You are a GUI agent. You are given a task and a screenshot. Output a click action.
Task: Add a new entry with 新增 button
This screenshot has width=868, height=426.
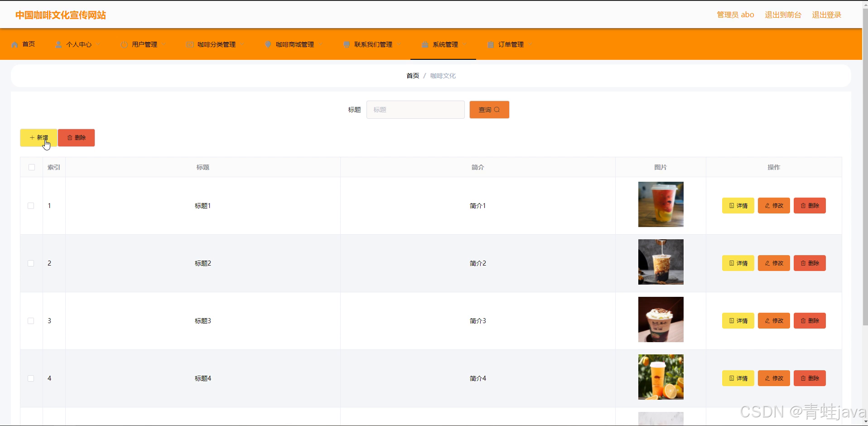[39, 138]
